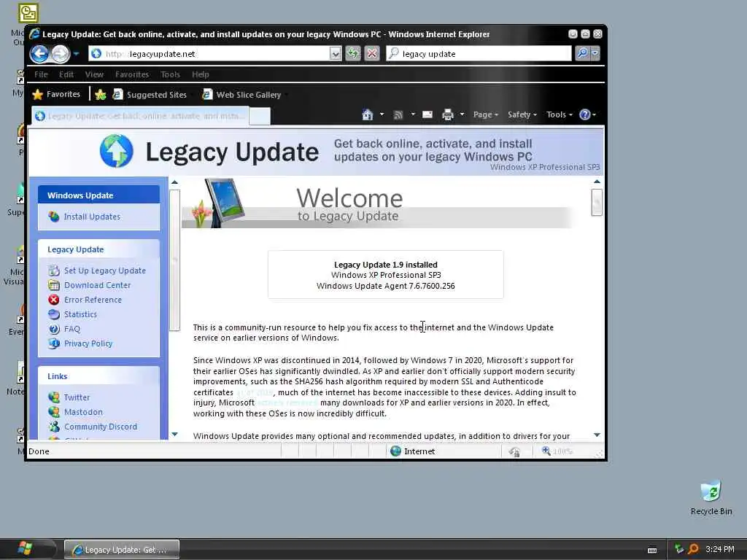Open FAQ link in sidebar
The width and height of the screenshot is (747, 560).
click(x=72, y=329)
